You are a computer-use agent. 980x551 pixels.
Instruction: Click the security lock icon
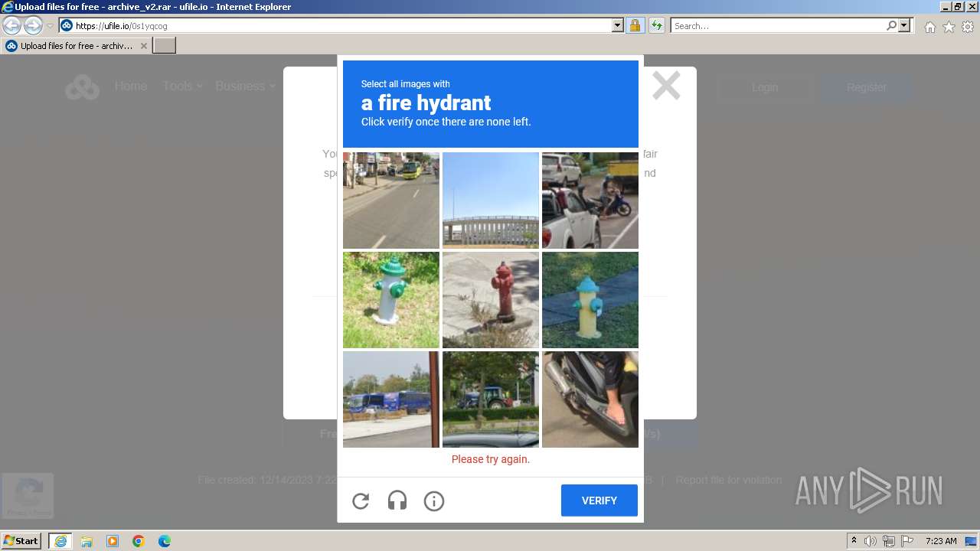pos(635,26)
